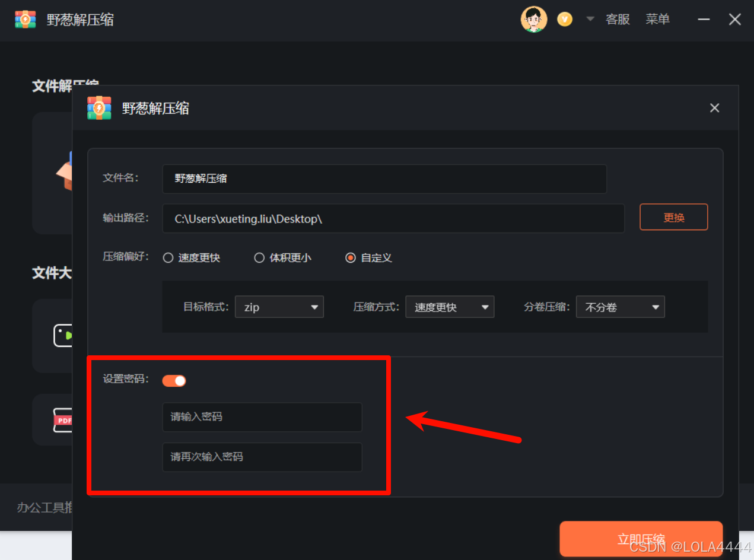Viewport: 754px width, 560px height.
Task: Click the 文件名: label
Action: tap(121, 178)
